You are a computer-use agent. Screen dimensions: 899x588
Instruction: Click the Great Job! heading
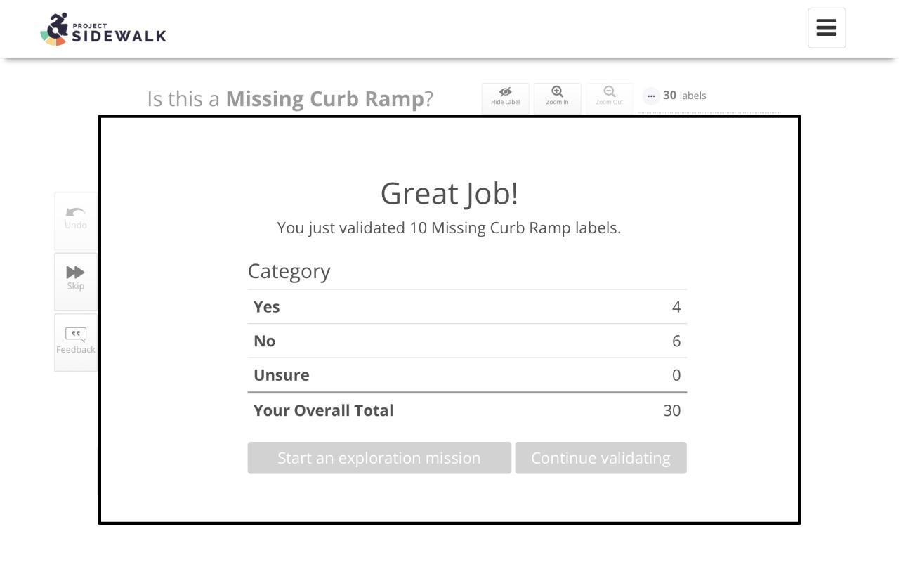(449, 194)
